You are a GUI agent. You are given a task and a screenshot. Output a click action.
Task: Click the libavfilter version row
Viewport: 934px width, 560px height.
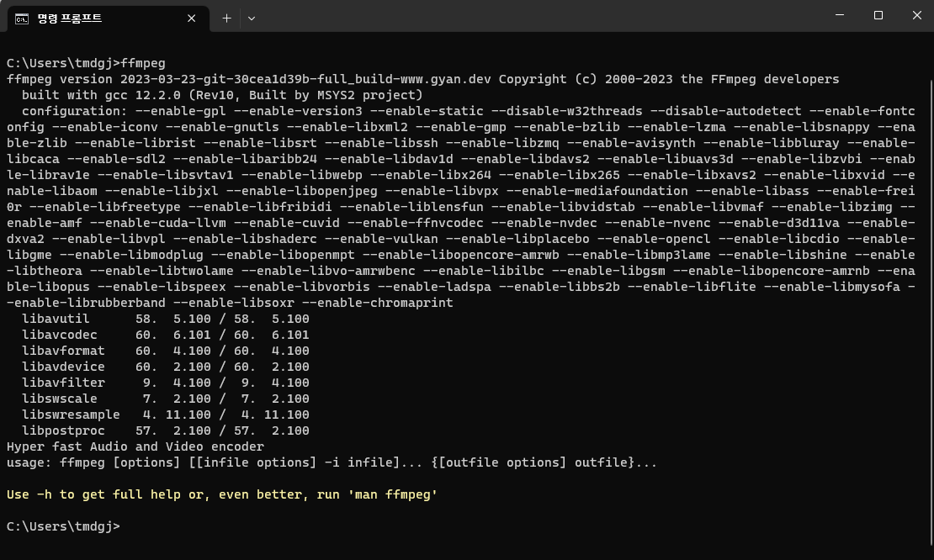click(x=166, y=383)
